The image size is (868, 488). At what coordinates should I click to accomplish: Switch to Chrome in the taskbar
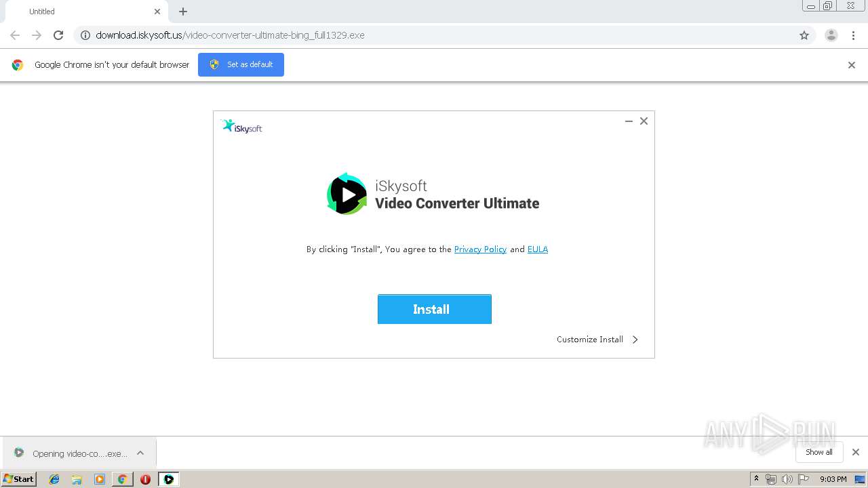(x=122, y=479)
